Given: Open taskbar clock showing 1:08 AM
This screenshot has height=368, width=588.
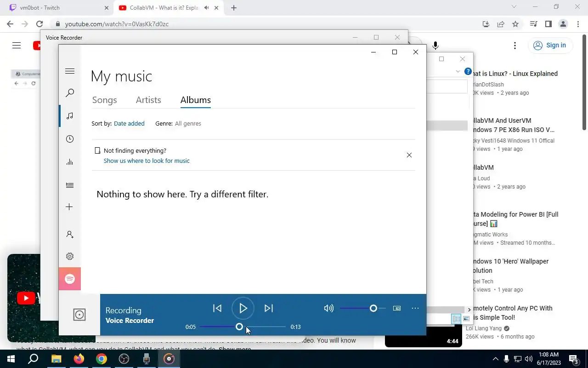Looking at the screenshot, I should coord(548,359).
